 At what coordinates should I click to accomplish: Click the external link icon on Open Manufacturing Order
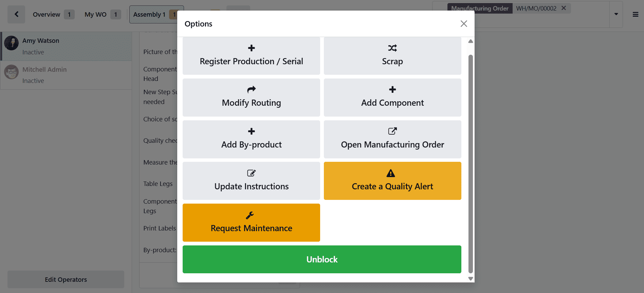click(x=392, y=131)
